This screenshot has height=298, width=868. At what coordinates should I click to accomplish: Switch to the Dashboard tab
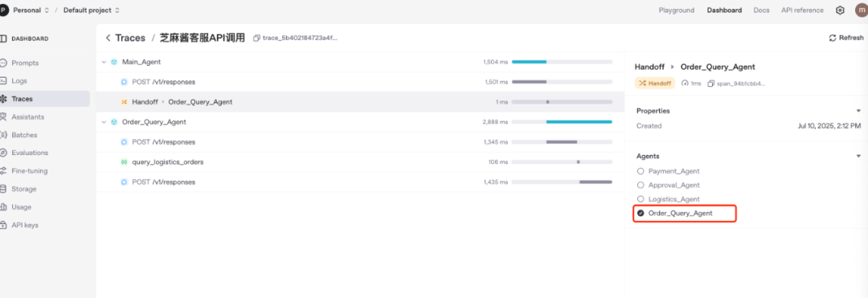[x=724, y=10]
